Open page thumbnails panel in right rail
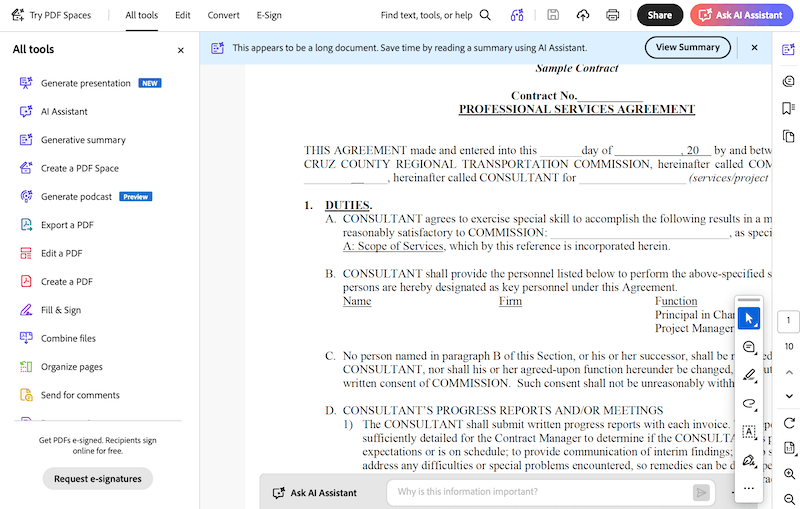Image resolution: width=800 pixels, height=509 pixels. pos(788,136)
